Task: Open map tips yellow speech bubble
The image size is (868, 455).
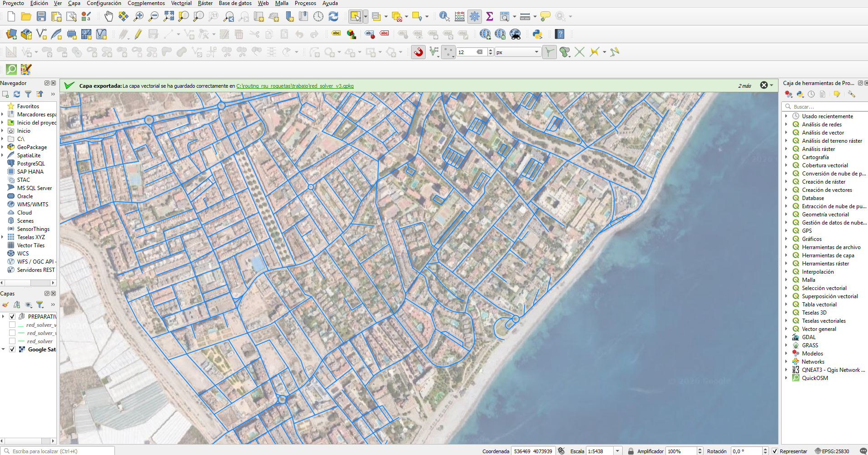Action: [x=546, y=17]
